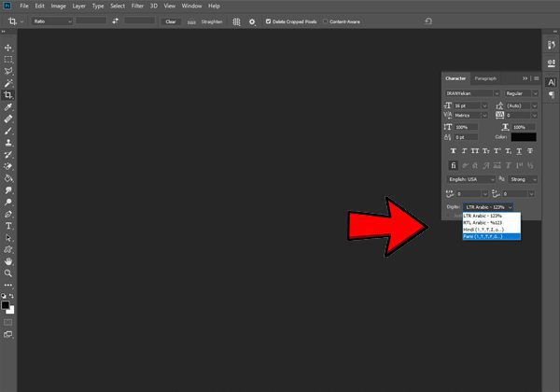Select the Healing Brush tool
Image resolution: width=560 pixels, height=392 pixels.
7,119
